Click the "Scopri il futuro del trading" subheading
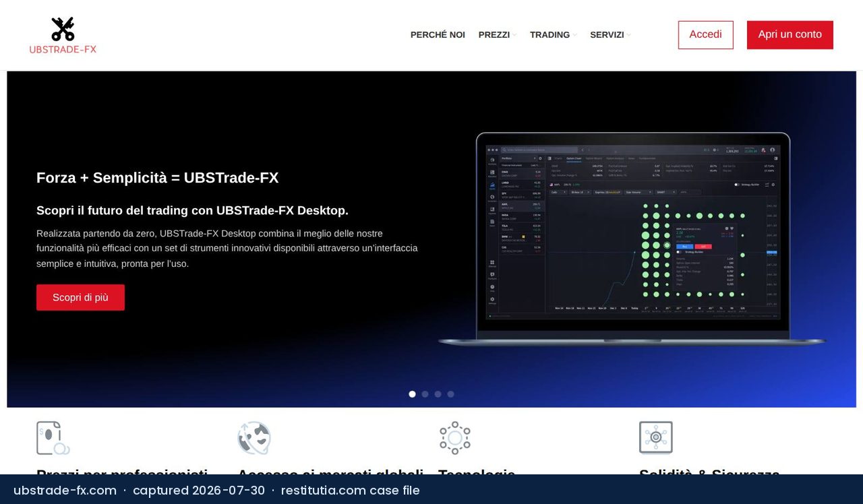 [x=192, y=210]
